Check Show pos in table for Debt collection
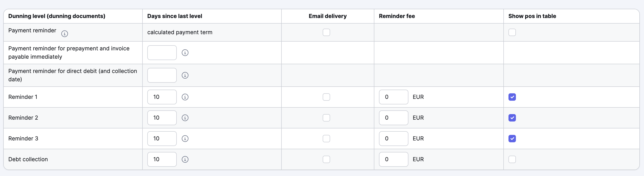644x176 pixels. coord(512,159)
